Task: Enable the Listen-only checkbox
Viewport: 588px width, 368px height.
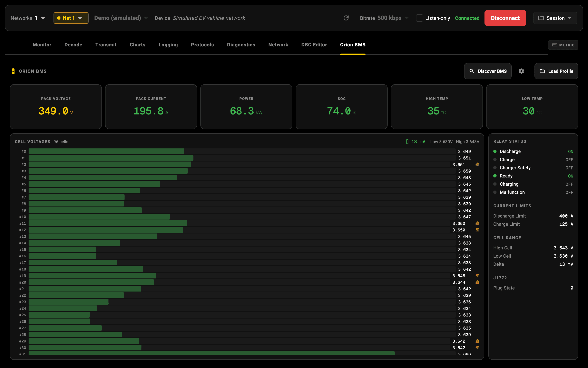Action: point(419,18)
